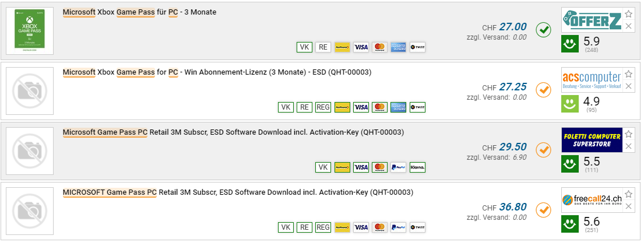Click green availability checkmark for the CHF 27.00 offer

click(x=543, y=29)
